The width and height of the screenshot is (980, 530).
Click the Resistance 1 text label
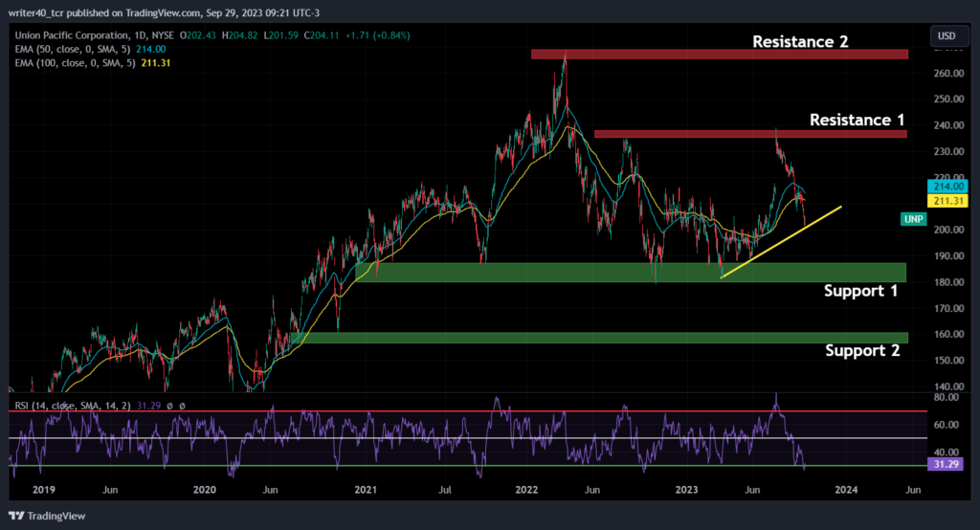pyautogui.click(x=857, y=120)
